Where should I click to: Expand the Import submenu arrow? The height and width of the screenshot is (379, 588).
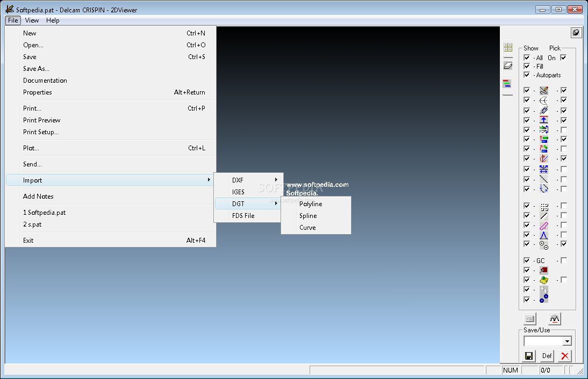[209, 180]
